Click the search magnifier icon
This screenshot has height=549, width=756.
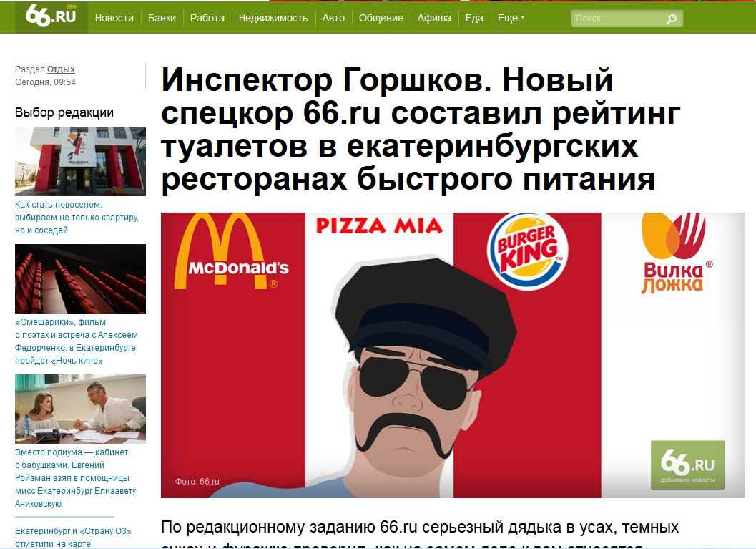tap(671, 19)
